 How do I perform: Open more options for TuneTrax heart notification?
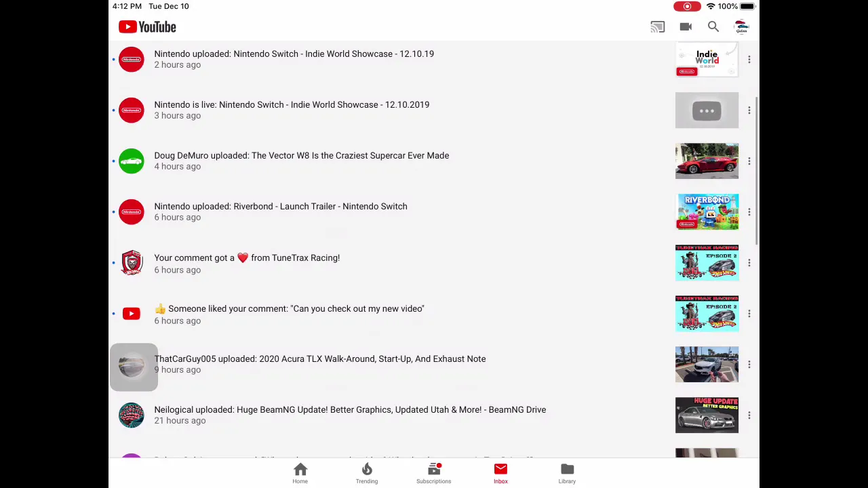pyautogui.click(x=749, y=263)
